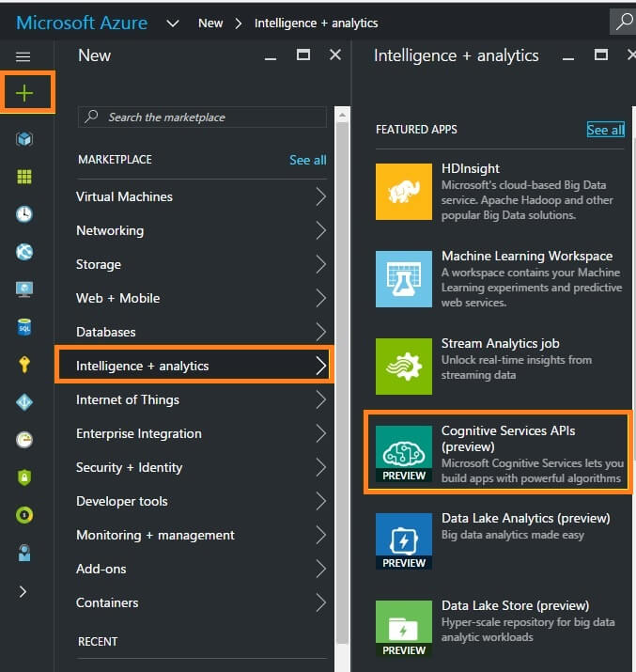The height and width of the screenshot is (672, 636).
Task: Open the dropdown arrow next to Microsoft Azure
Action: coord(172,23)
